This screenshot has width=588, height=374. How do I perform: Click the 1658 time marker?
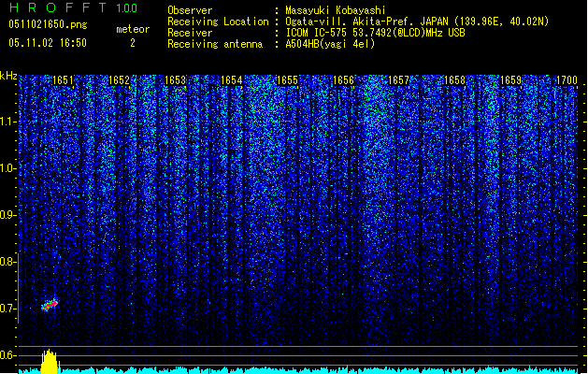[x=454, y=80]
